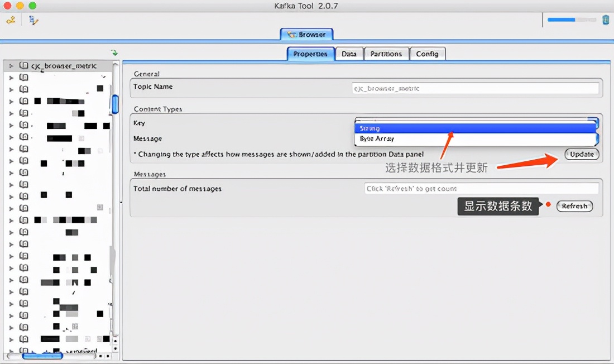Click the vertical scrollbar thumb of topic tree
The image size is (614, 364).
(115, 104)
